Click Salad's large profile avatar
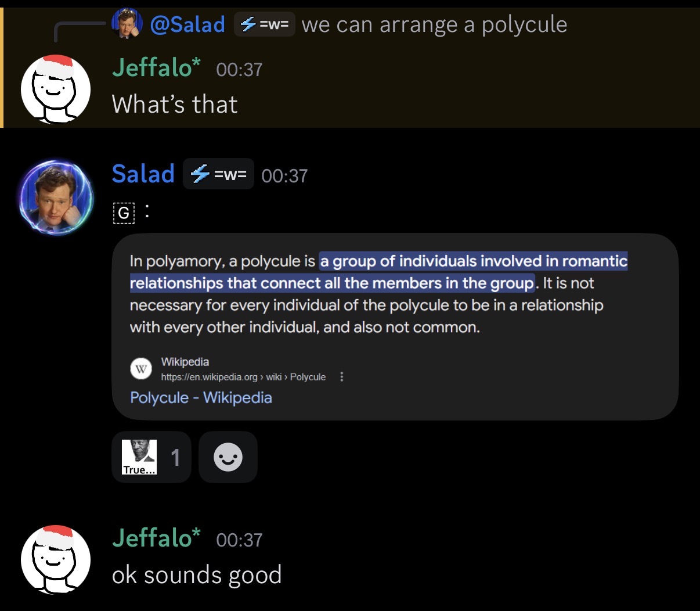 [56, 197]
